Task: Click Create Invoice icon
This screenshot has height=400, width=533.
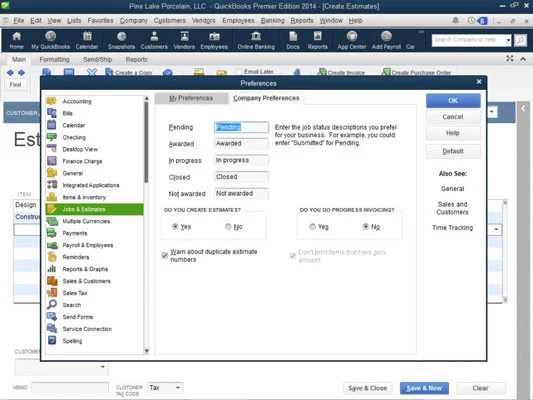Action: pyautogui.click(x=341, y=72)
